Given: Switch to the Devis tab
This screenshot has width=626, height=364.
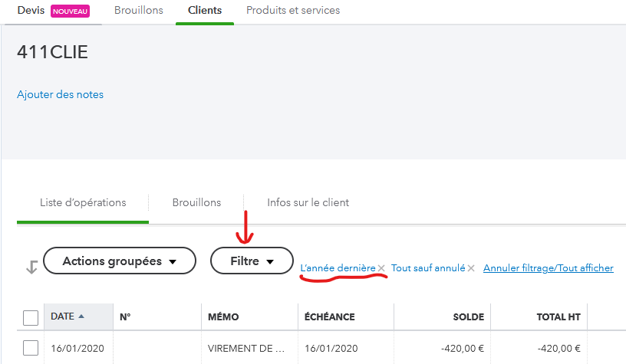Looking at the screenshot, I should coord(31,11).
